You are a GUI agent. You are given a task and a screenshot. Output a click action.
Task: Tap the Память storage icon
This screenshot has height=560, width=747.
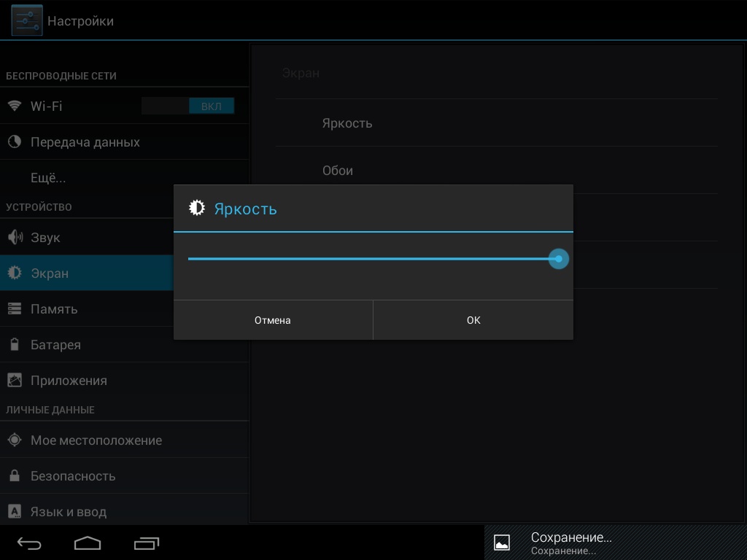coord(15,309)
